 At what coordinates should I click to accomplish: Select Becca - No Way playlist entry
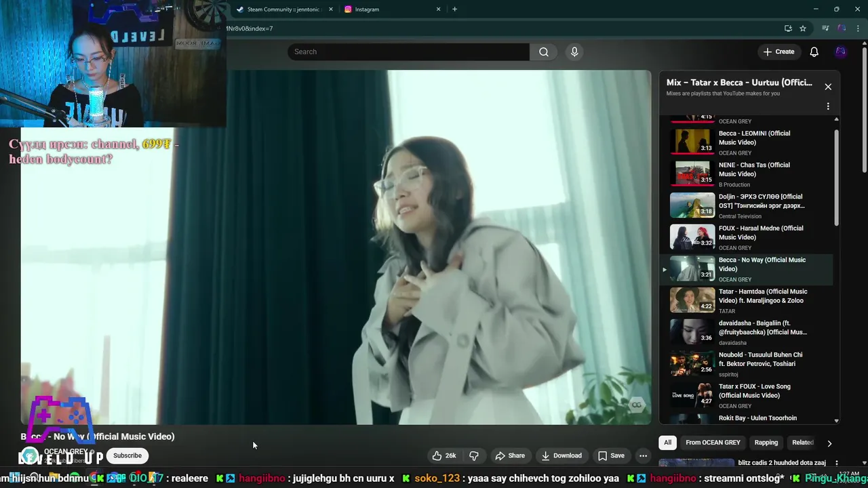click(x=746, y=269)
